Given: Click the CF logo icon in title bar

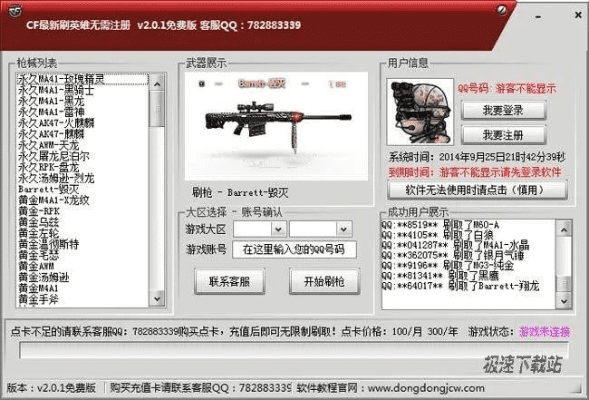Looking at the screenshot, I should click(15, 11).
